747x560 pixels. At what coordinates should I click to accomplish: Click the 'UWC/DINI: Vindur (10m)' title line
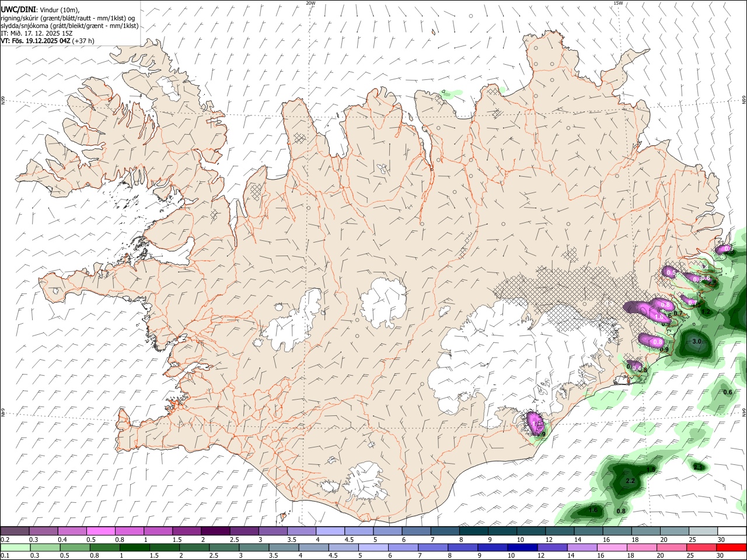coord(40,9)
